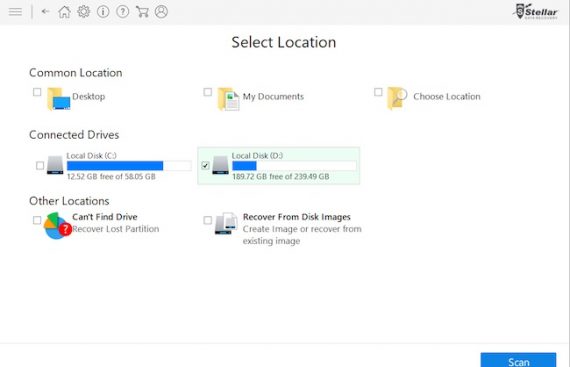Click the My Documents folder icon

(228, 98)
